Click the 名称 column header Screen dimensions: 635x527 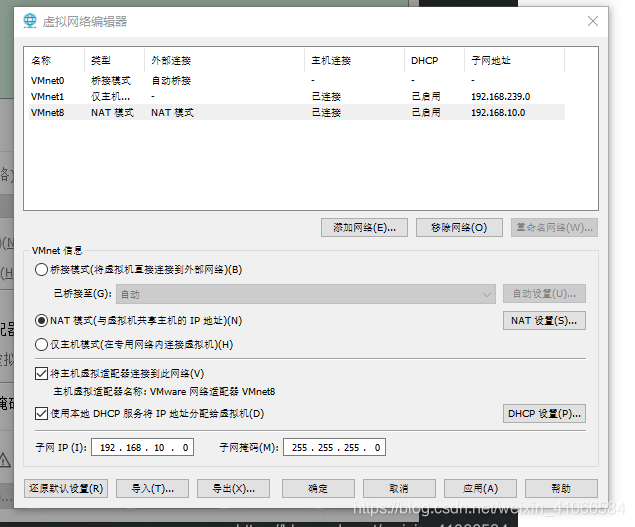point(54,60)
